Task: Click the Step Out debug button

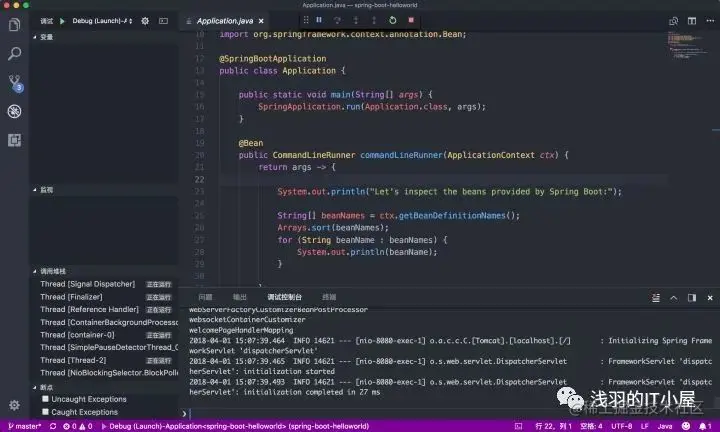Action: click(374, 20)
